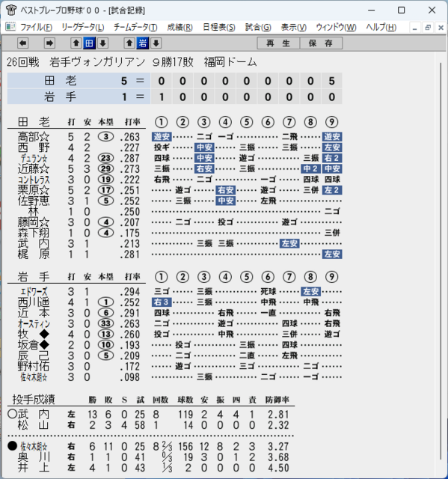Select the highlighted 岩 team icon

tap(143, 43)
